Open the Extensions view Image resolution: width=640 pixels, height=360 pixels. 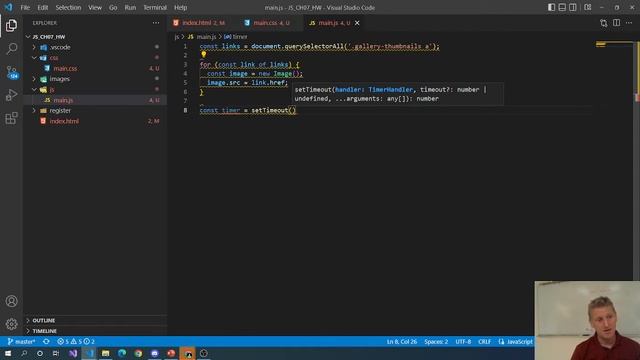[11, 118]
